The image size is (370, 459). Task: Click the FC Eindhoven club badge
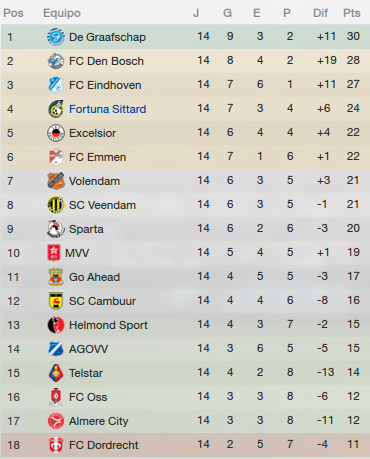[56, 85]
